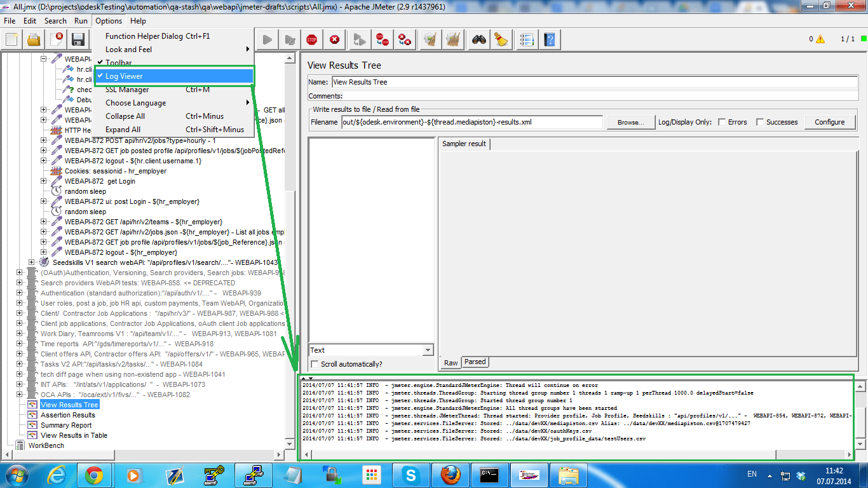Image resolution: width=868 pixels, height=488 pixels.
Task: Click the Filename input field
Action: click(x=471, y=122)
